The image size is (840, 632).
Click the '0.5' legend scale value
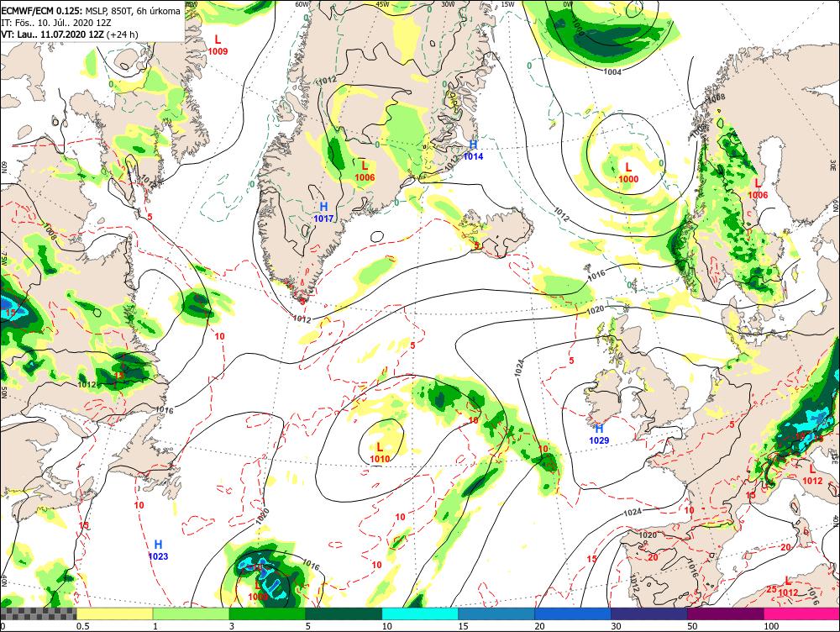tap(82, 626)
